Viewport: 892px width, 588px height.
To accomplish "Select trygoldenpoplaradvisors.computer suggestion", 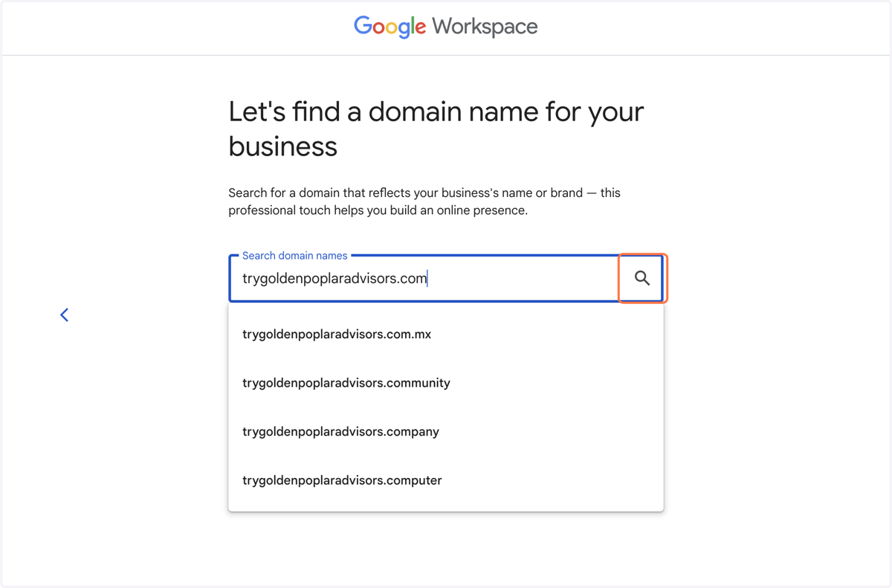I will [446, 480].
